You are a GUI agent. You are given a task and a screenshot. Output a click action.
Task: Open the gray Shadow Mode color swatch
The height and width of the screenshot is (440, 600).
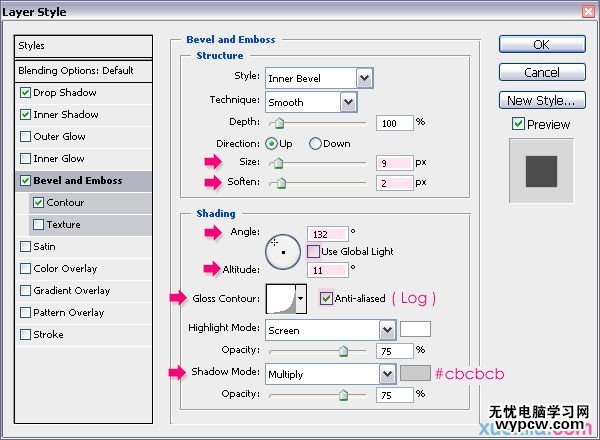(x=415, y=373)
